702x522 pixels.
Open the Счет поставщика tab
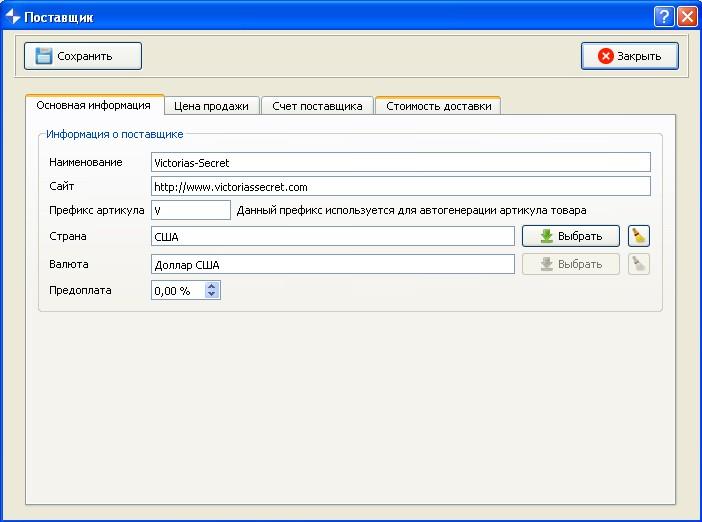317,106
